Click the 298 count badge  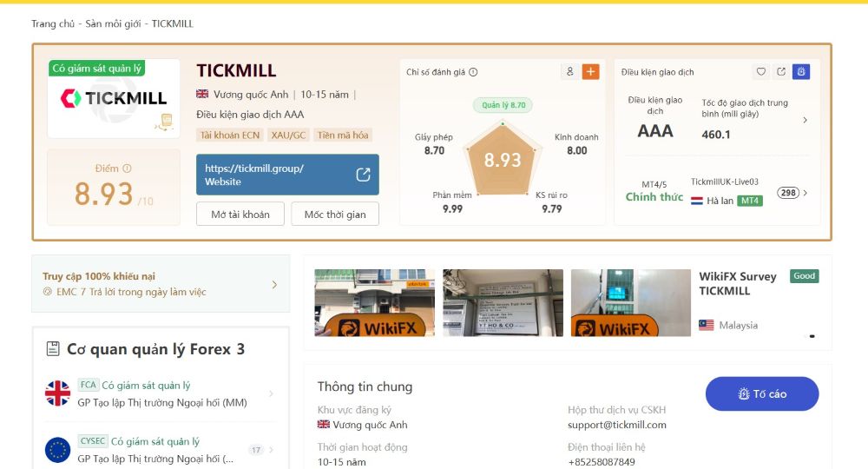click(788, 193)
